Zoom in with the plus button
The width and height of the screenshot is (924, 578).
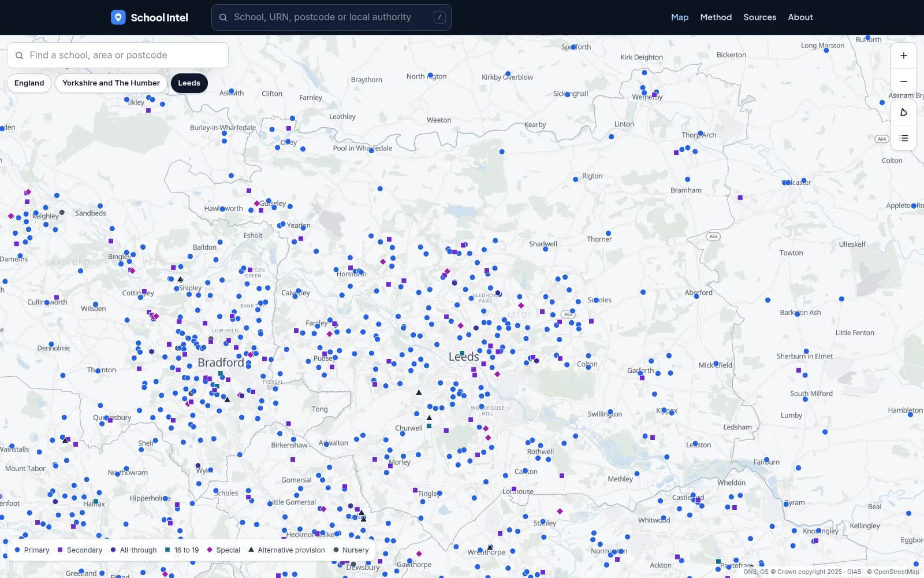click(x=904, y=55)
